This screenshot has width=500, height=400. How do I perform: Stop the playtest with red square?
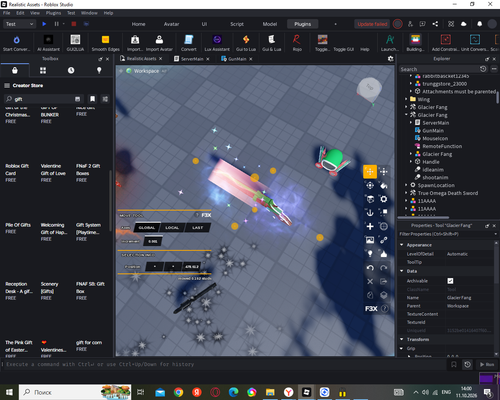coord(74,24)
